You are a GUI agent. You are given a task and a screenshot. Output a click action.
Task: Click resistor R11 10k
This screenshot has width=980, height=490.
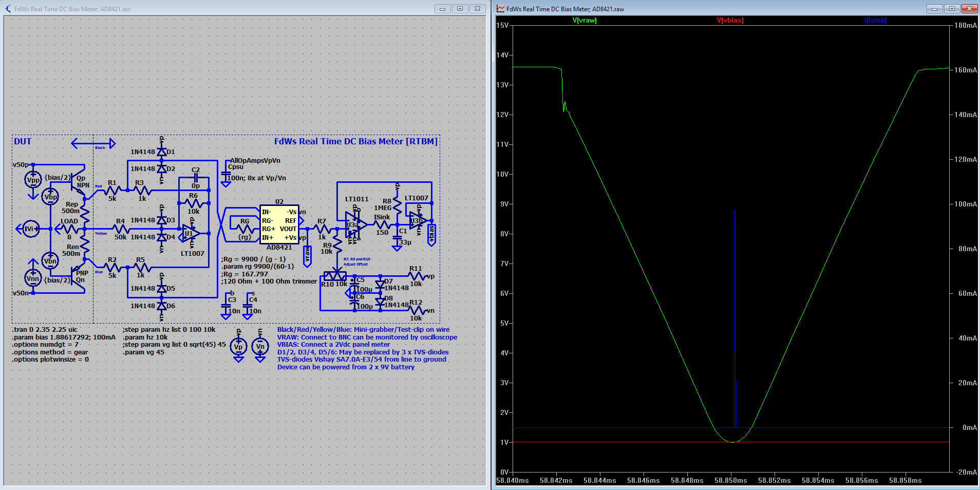(x=416, y=276)
